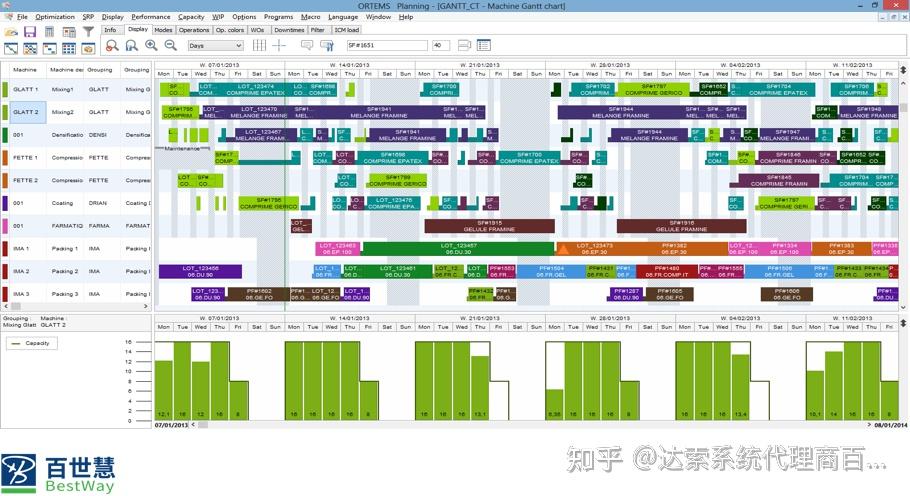Open the Help menu
Viewport: 910px width, 496px height.
click(x=406, y=17)
